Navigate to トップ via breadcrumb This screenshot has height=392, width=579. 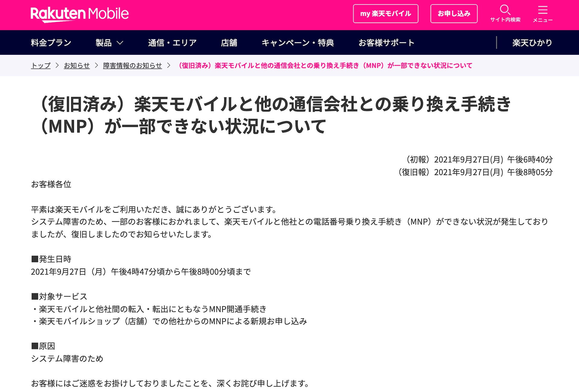point(41,65)
